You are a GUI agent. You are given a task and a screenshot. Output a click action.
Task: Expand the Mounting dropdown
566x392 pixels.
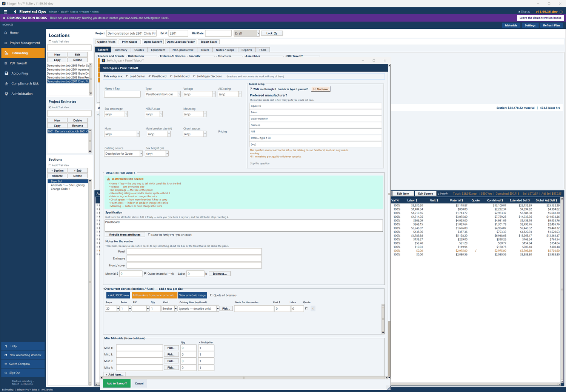205,114
